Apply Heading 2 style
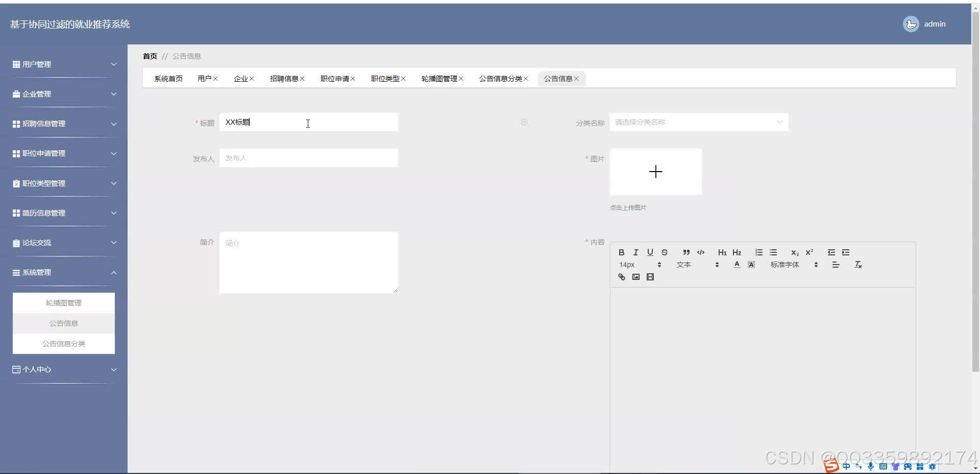 737,252
